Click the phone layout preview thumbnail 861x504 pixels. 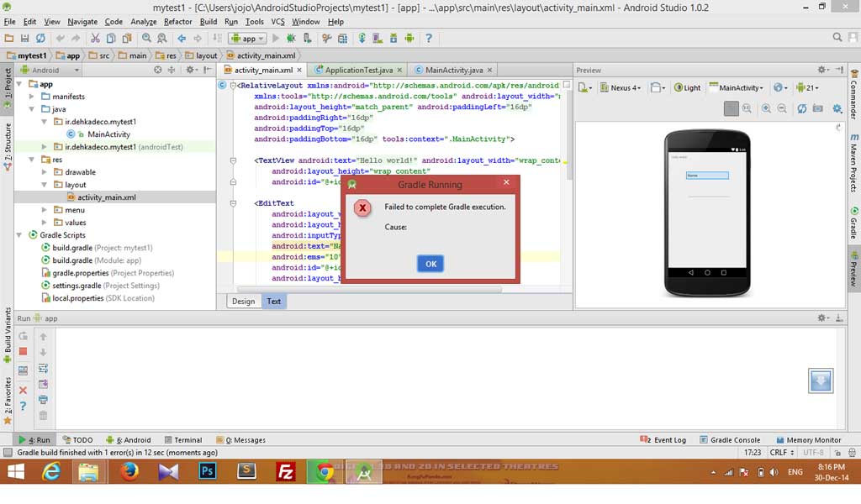[x=707, y=213]
